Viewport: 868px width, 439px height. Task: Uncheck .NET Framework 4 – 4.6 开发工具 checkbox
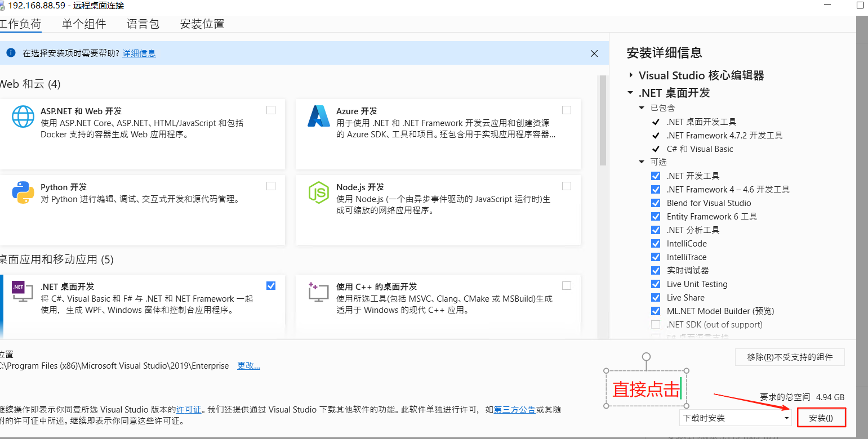pos(656,189)
